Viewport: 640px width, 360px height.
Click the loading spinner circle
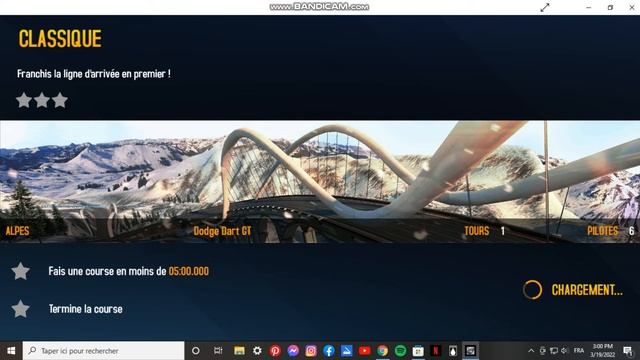(x=532, y=290)
